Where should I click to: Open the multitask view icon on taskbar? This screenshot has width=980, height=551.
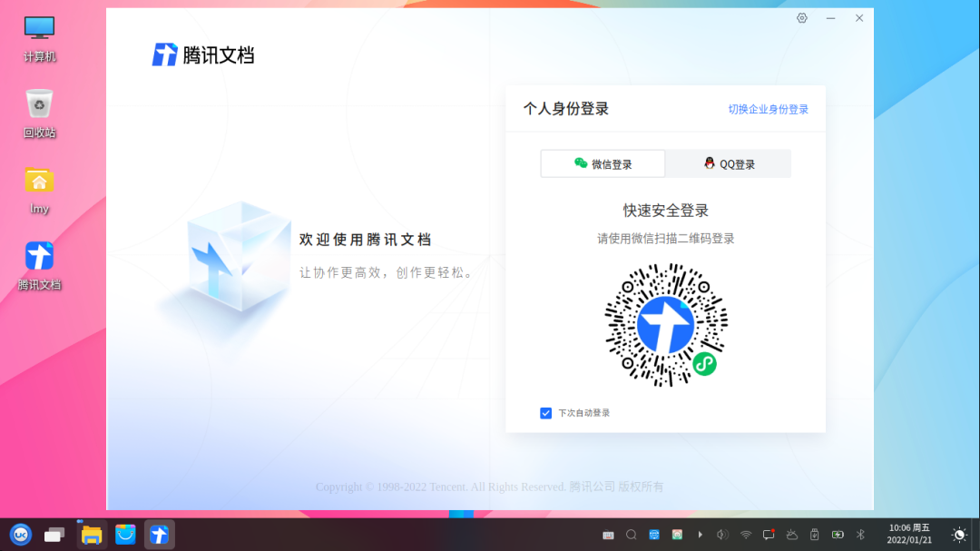coord(54,535)
